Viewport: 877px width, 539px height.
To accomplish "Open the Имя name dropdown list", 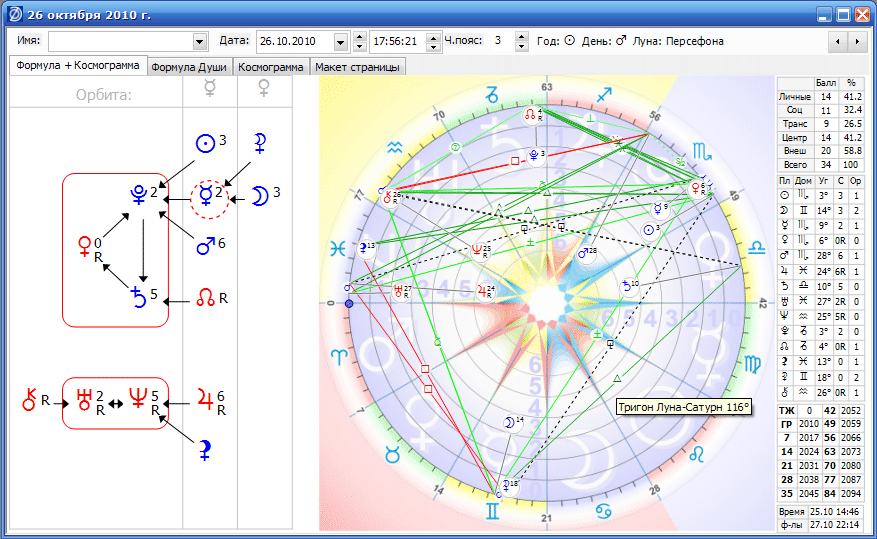I will [199, 41].
